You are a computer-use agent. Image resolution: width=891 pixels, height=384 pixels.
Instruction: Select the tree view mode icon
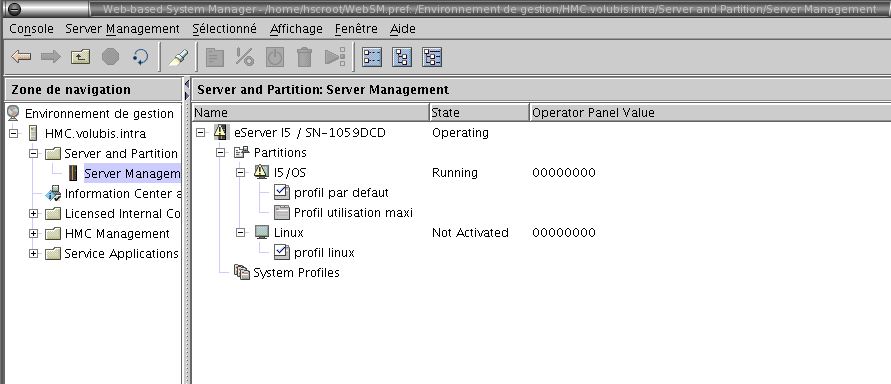click(x=402, y=57)
